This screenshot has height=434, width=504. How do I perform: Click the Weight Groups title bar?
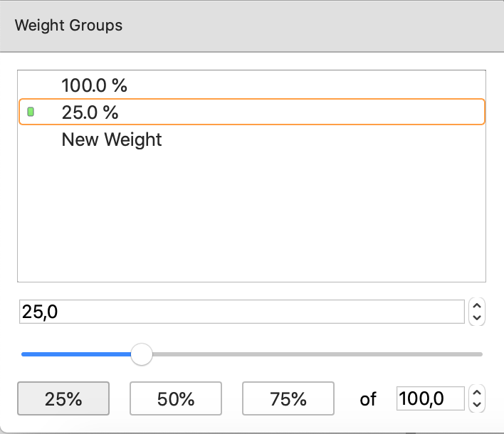tap(252, 26)
